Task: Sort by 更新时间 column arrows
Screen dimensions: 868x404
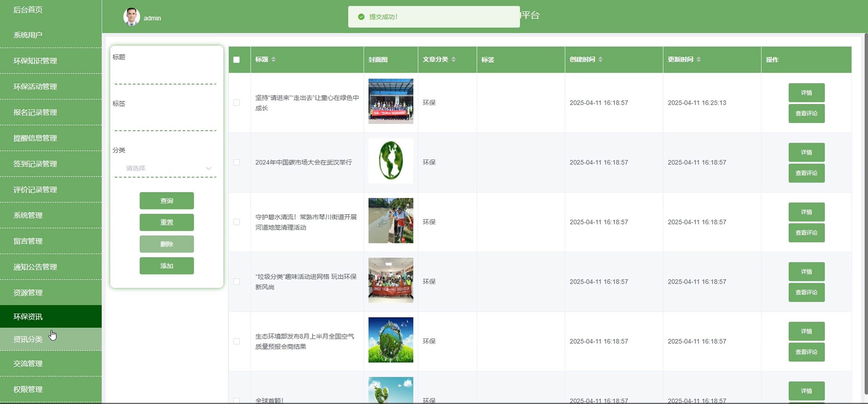Action: pos(698,59)
